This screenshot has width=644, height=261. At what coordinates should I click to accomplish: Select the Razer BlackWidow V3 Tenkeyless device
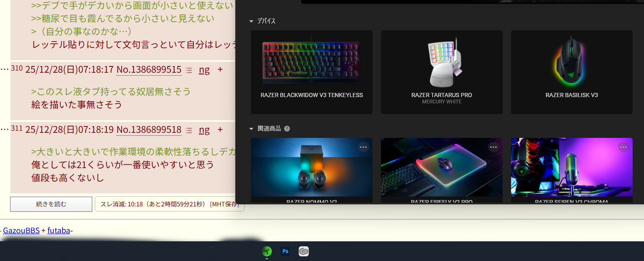click(311, 72)
